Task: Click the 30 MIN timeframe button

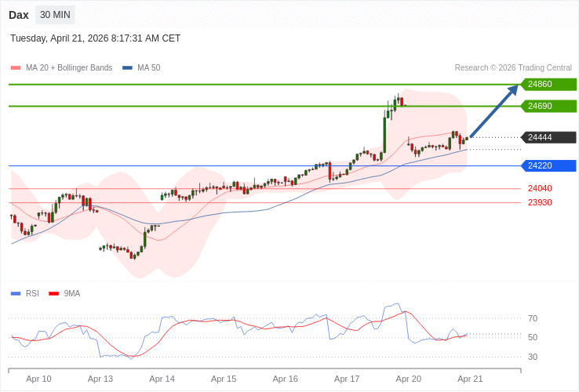Action: pyautogui.click(x=55, y=15)
